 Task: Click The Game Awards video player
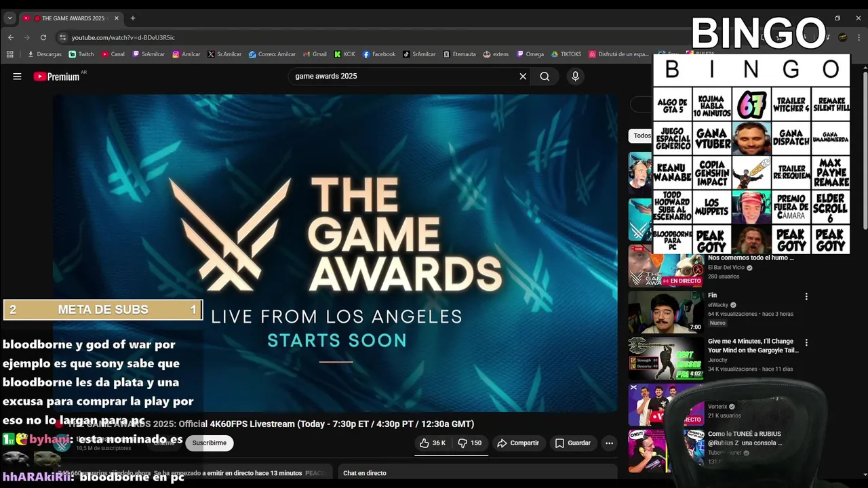click(x=336, y=252)
